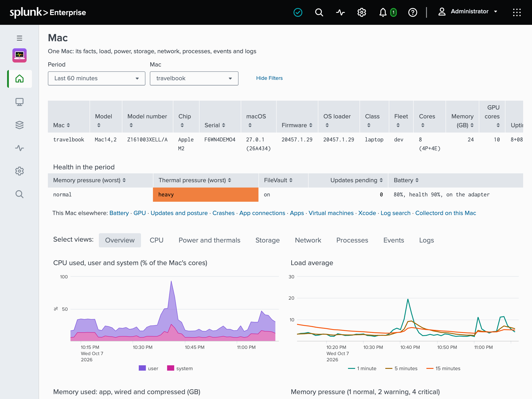Toggle the user series legend swatch
The width and height of the screenshot is (532, 399).
pyautogui.click(x=142, y=368)
